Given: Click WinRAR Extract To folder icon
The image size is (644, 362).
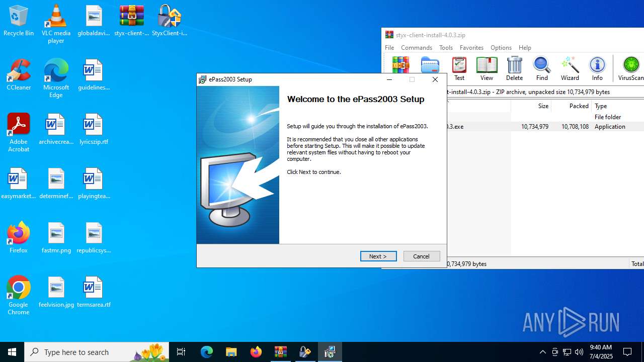Looking at the screenshot, I should [x=430, y=65].
